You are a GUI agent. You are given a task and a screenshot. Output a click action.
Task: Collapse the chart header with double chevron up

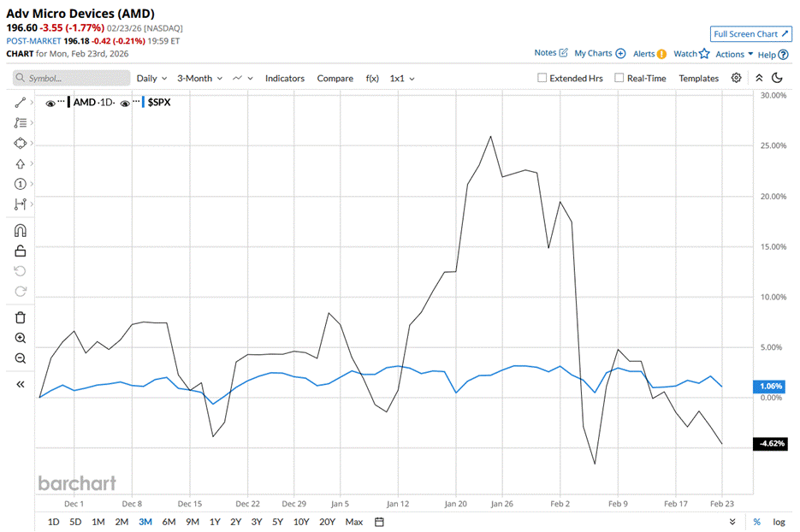[x=759, y=78]
